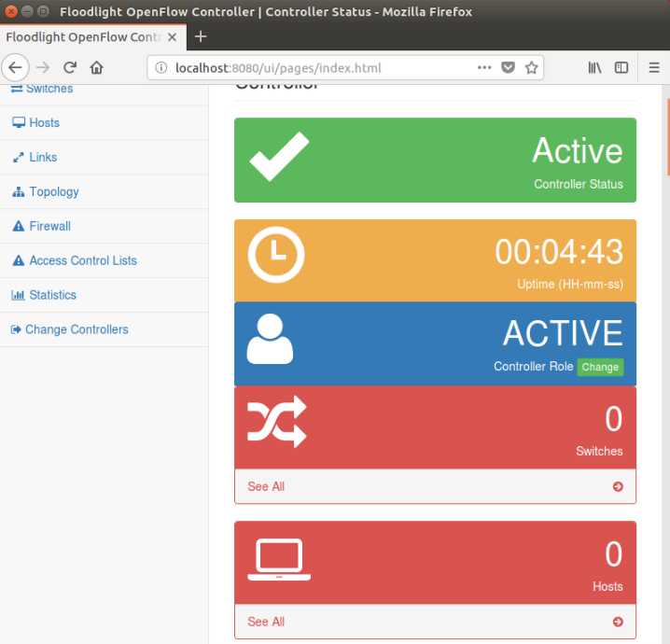Open the site information icon in address bar
Image resolution: width=670 pixels, height=644 pixels.
coord(161,67)
